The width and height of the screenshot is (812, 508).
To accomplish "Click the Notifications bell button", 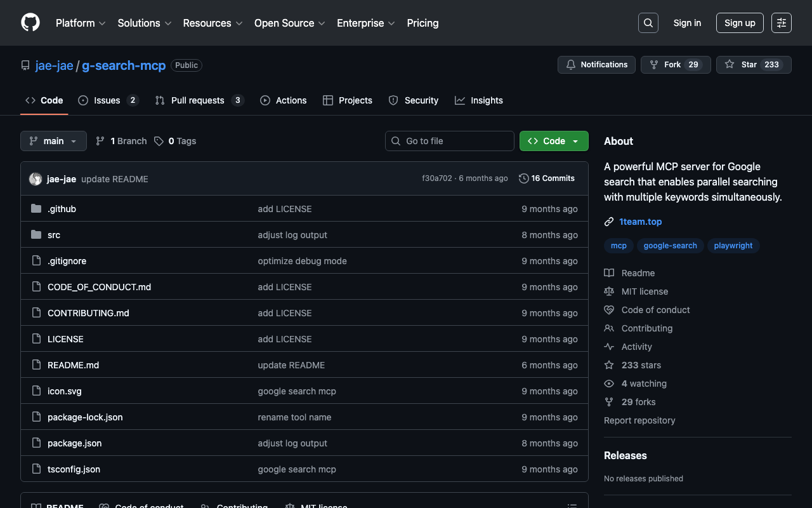I will 596,65.
